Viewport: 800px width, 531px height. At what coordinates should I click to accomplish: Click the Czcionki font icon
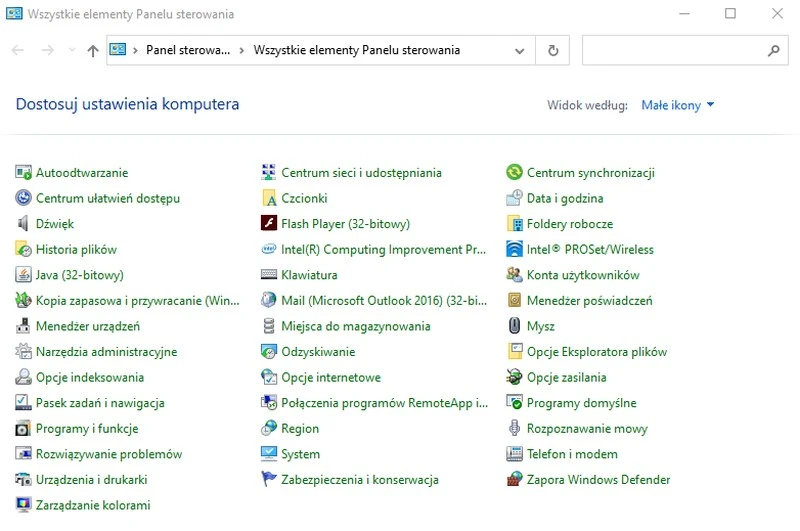click(x=268, y=198)
